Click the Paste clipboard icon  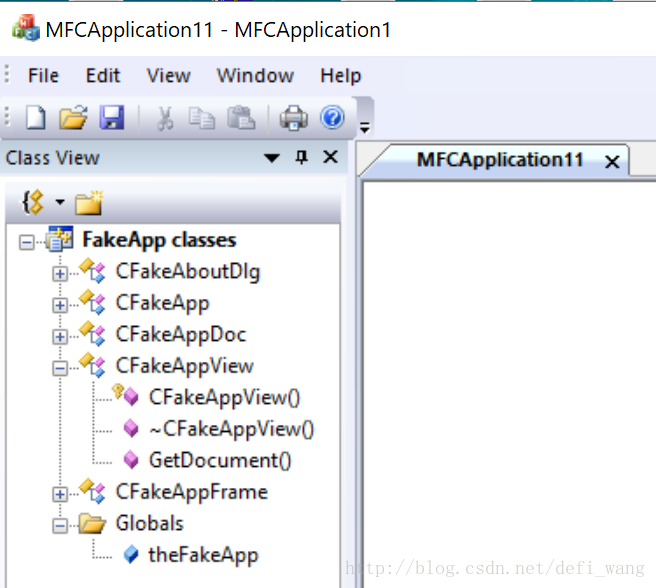point(241,118)
